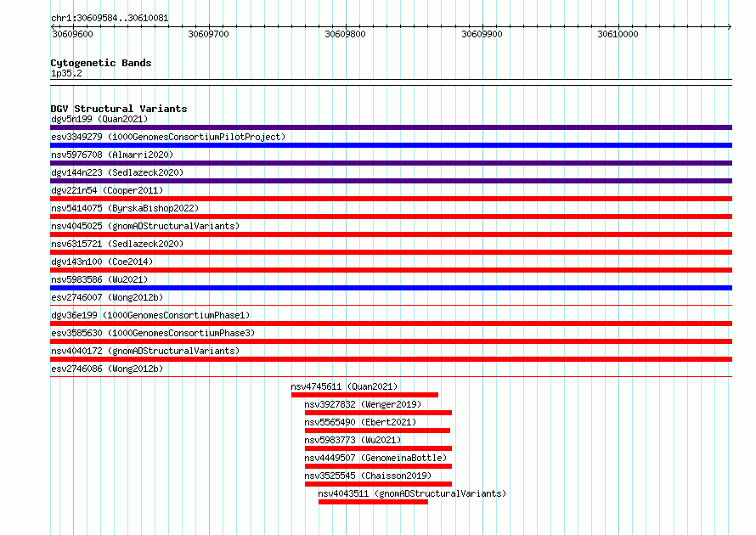Click the chr1:30609584..30610081 region label
The image size is (756, 535).
click(110, 18)
